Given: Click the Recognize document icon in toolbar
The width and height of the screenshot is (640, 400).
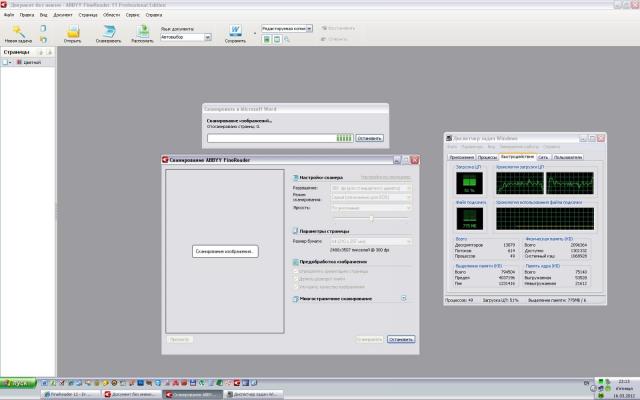Looking at the screenshot, I should coord(142,31).
